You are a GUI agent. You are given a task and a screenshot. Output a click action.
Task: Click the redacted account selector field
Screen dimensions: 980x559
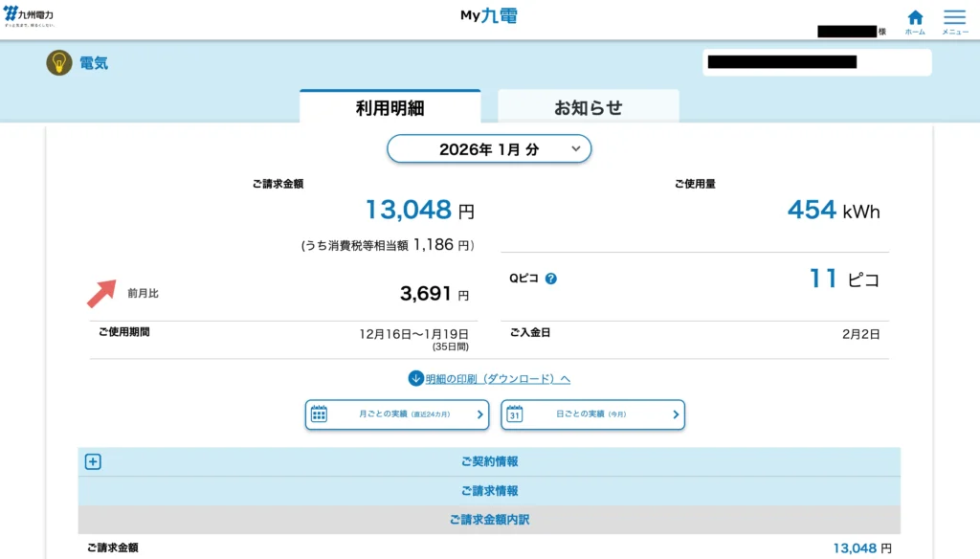[817, 62]
